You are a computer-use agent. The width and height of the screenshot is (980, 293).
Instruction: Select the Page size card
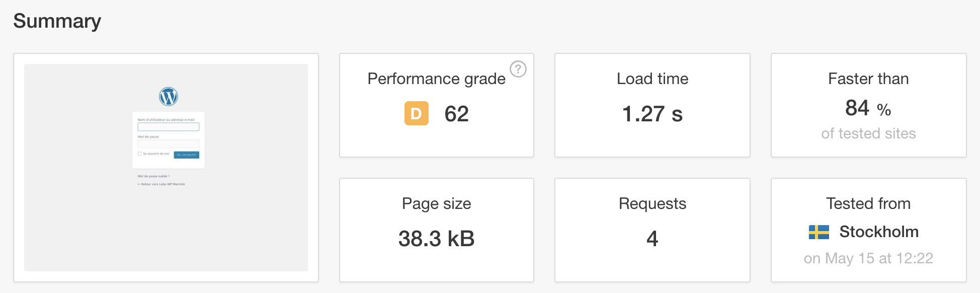(436, 229)
